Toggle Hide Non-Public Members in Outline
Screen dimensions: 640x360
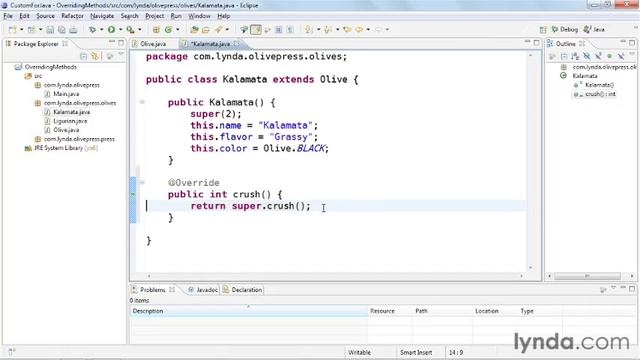point(609,56)
